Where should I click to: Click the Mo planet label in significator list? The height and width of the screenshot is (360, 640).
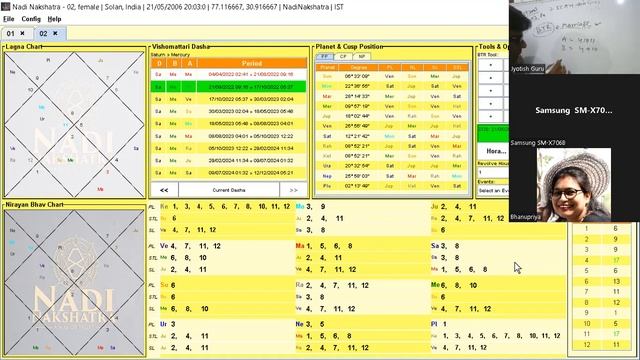[x=300, y=207]
